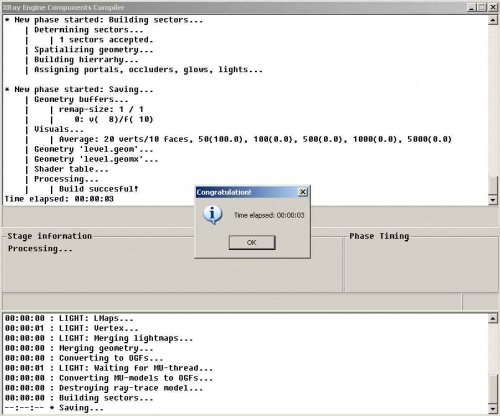Image resolution: width=500 pixels, height=416 pixels.
Task: Select line '1 sectors accepted.'
Action: point(106,40)
